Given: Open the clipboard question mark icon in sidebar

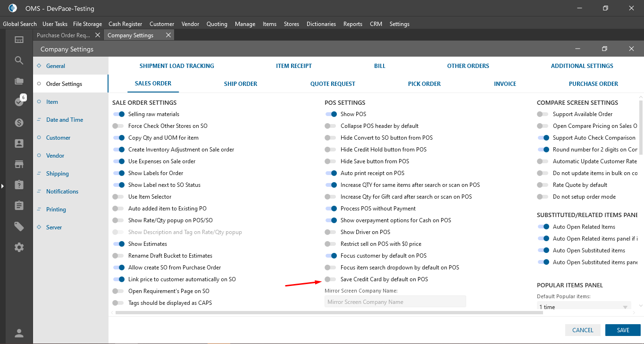Looking at the screenshot, I should tap(19, 185).
